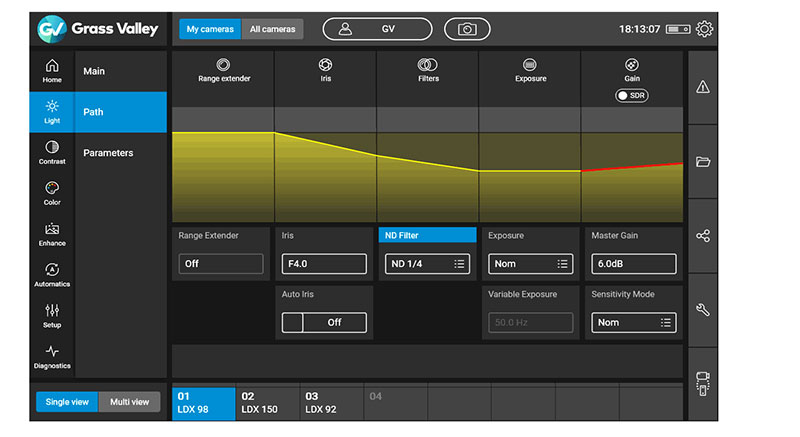Show alerts via warning triangle icon
Image resolution: width=800 pixels, height=437 pixels.
[703, 87]
